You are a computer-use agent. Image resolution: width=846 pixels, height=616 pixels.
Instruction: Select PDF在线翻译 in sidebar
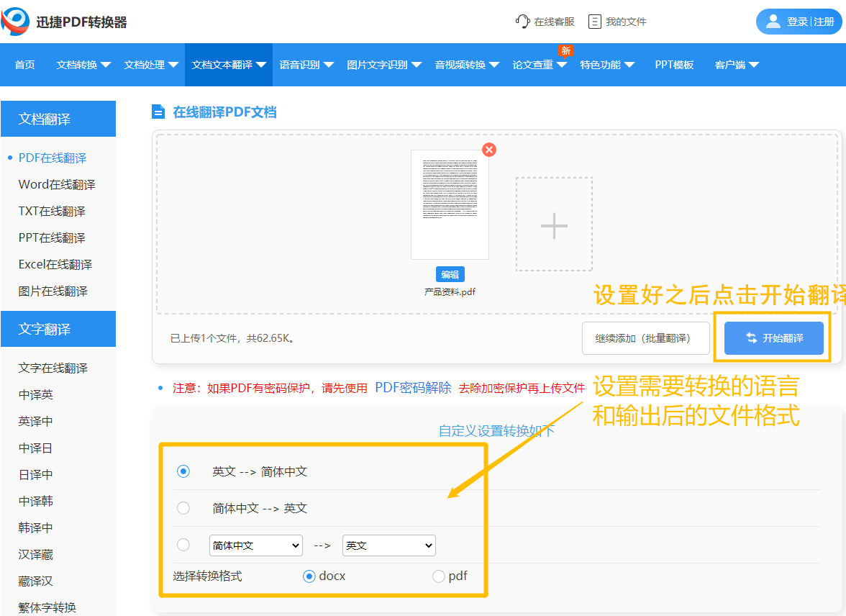(53, 158)
